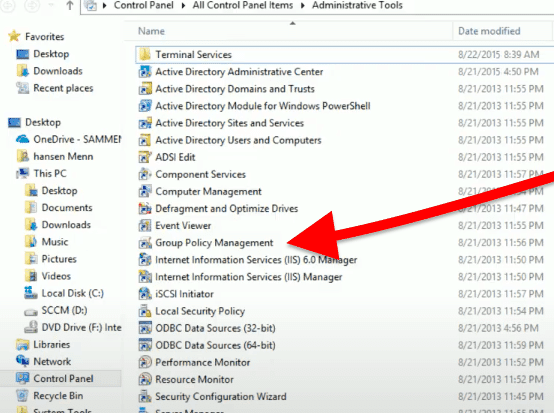Open Recent places in Favorites

63,88
